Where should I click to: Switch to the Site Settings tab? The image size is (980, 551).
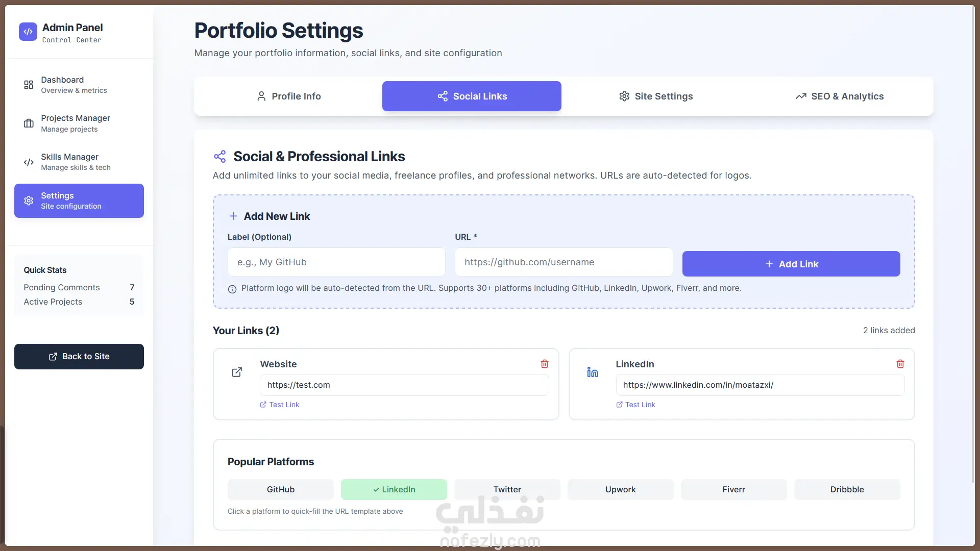pos(656,96)
